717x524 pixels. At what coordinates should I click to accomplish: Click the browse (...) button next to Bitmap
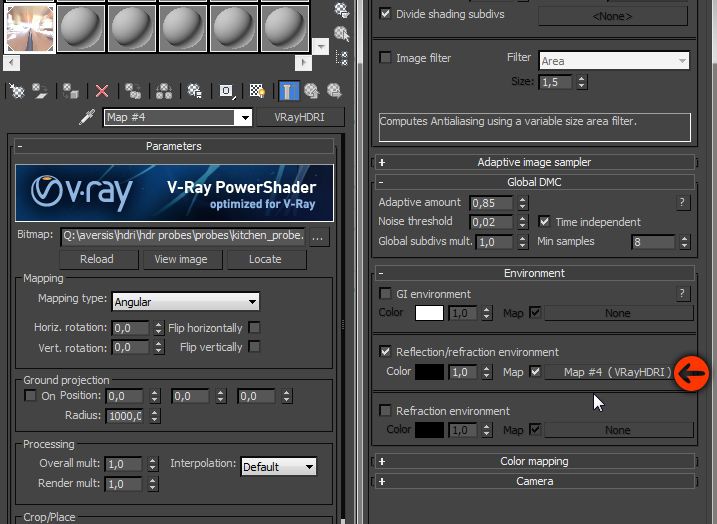click(319, 237)
